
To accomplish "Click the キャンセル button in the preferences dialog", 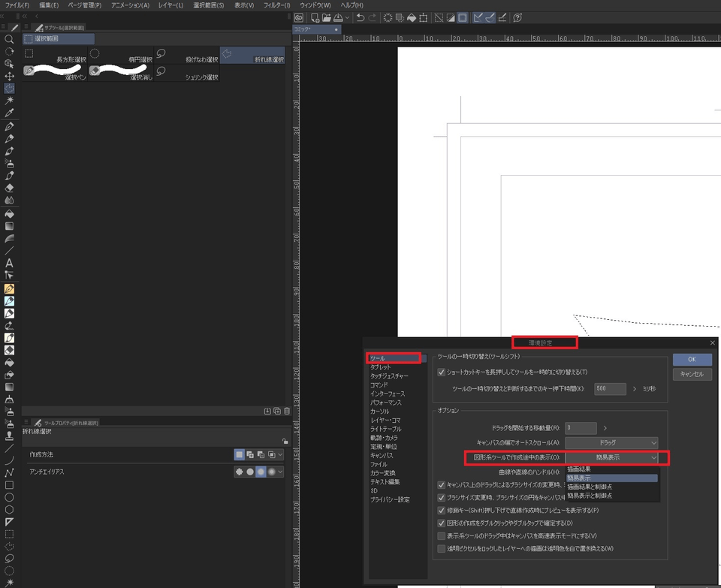I will pyautogui.click(x=691, y=374).
